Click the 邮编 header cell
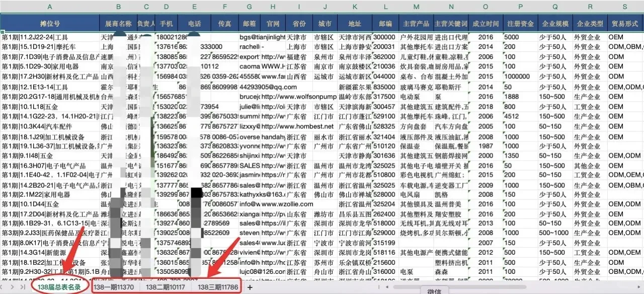644x294 pixels. coord(385,24)
